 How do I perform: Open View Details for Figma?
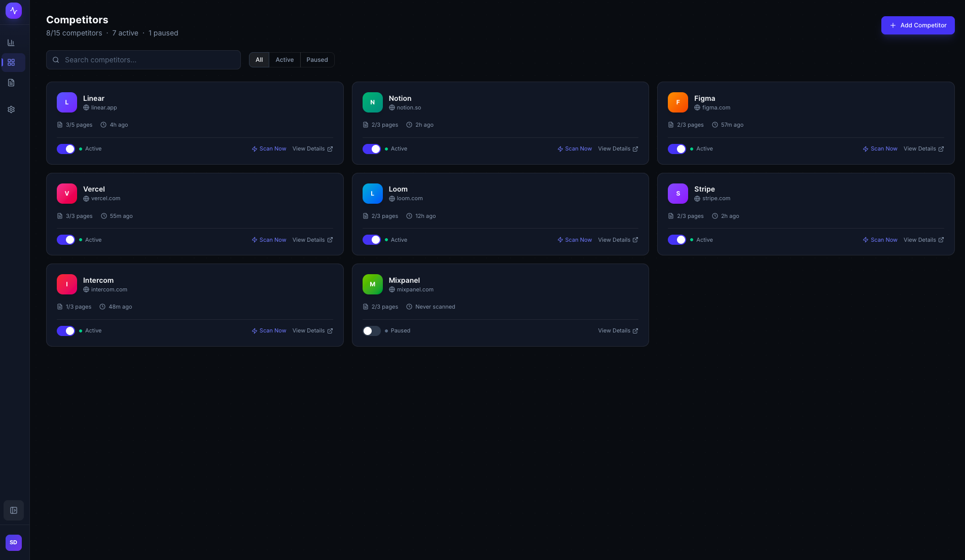point(923,149)
